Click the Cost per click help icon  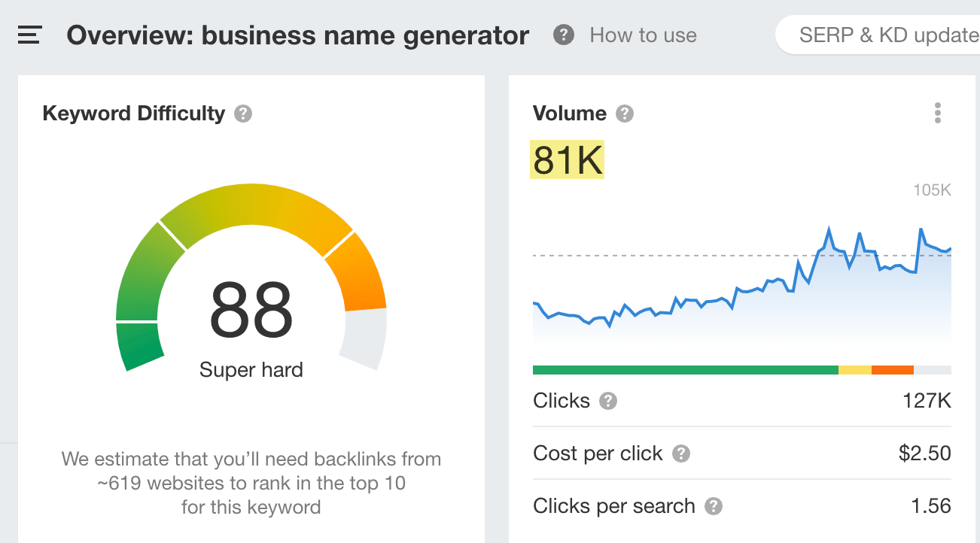tap(680, 454)
